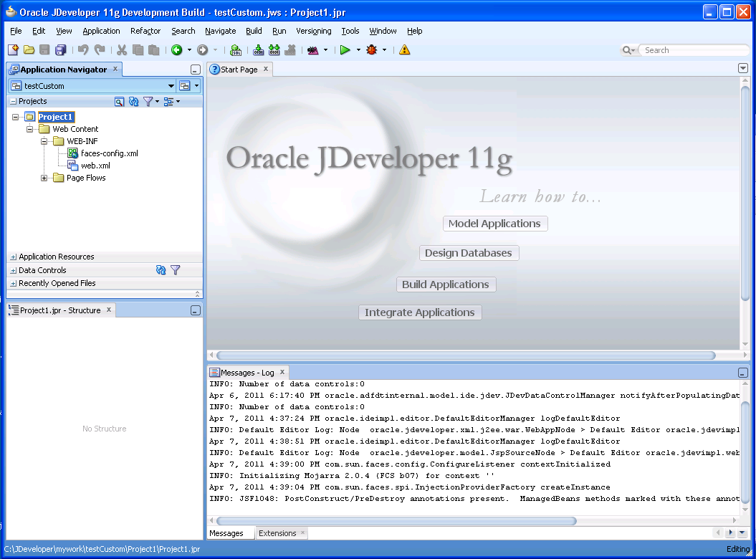756x559 pixels.
Task: Click the Integrate Applications button
Action: pyautogui.click(x=419, y=312)
